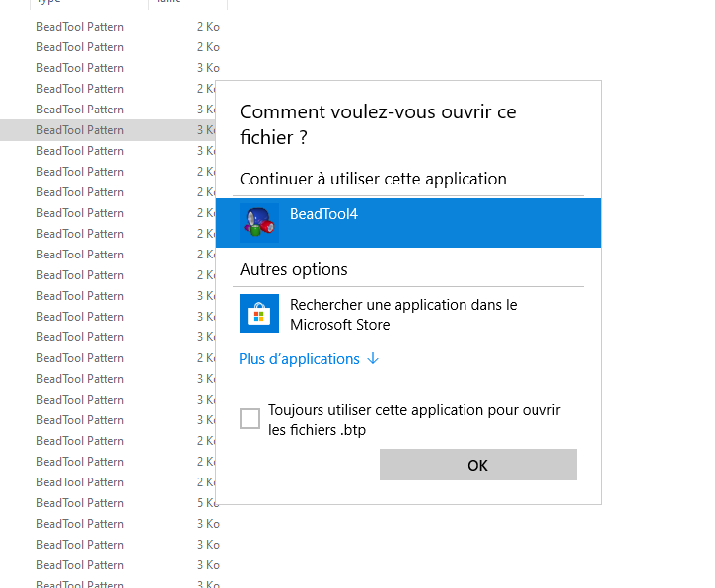The height and width of the screenshot is (588, 715).
Task: Click the down arrow beside Plus d'applications
Action: coord(373,358)
